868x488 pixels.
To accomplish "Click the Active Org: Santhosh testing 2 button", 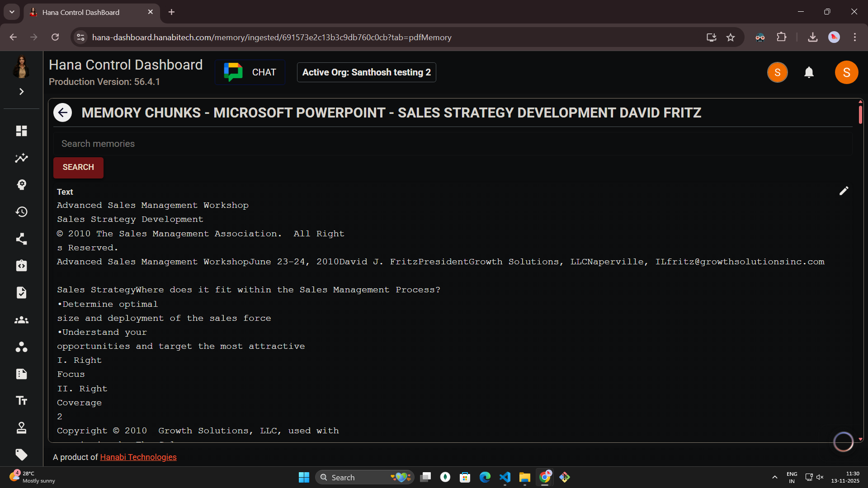I will coord(366,72).
